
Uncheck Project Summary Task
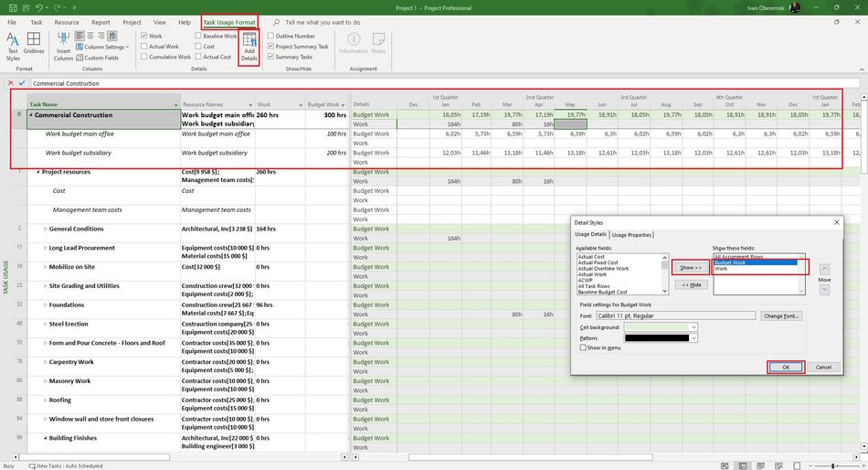[270, 47]
